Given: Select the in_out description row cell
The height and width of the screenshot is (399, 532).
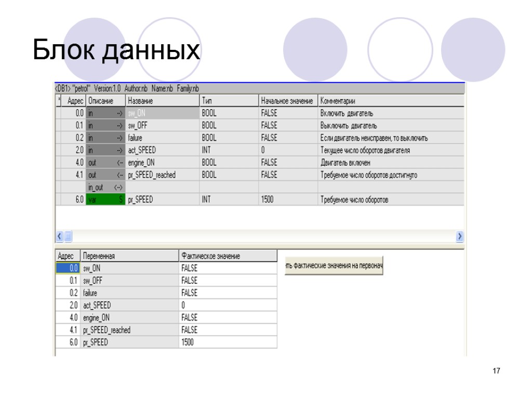Looking at the screenshot, I should click(x=105, y=187).
